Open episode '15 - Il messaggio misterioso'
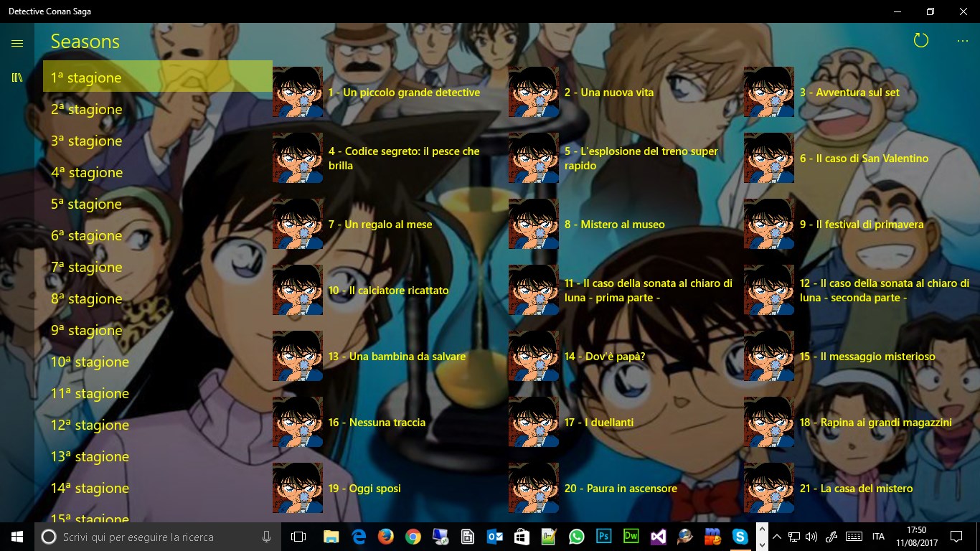Image resolution: width=980 pixels, height=551 pixels. click(x=859, y=356)
